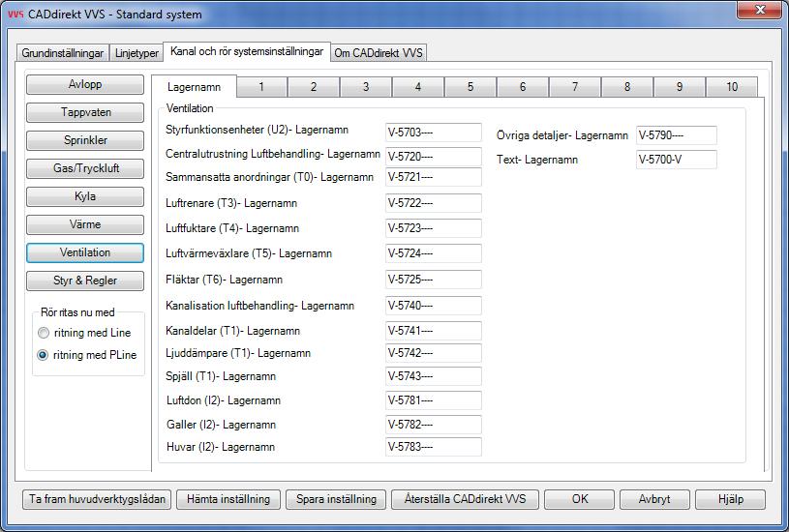Edit Luftdon (I2) layer name field

coord(434,400)
